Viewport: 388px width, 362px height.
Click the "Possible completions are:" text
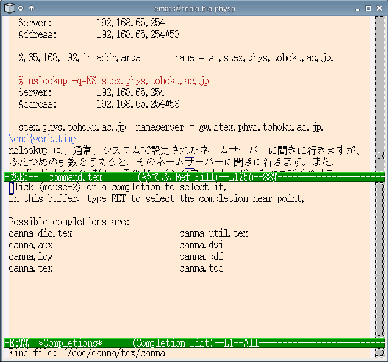click(69, 222)
